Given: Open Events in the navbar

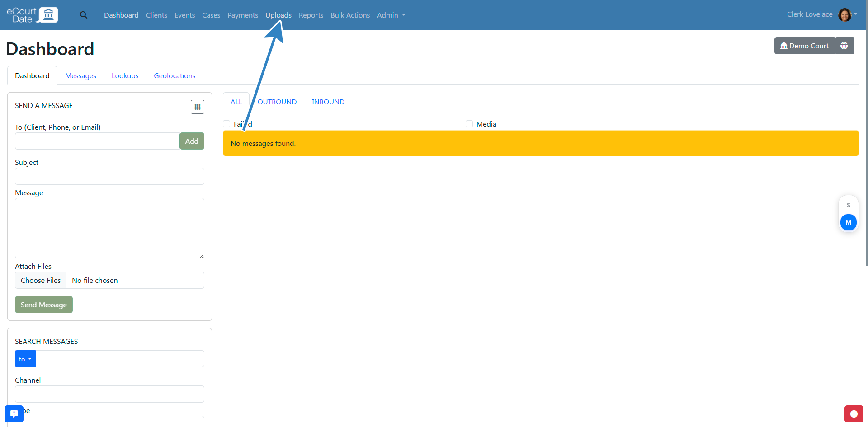Looking at the screenshot, I should 185,15.
